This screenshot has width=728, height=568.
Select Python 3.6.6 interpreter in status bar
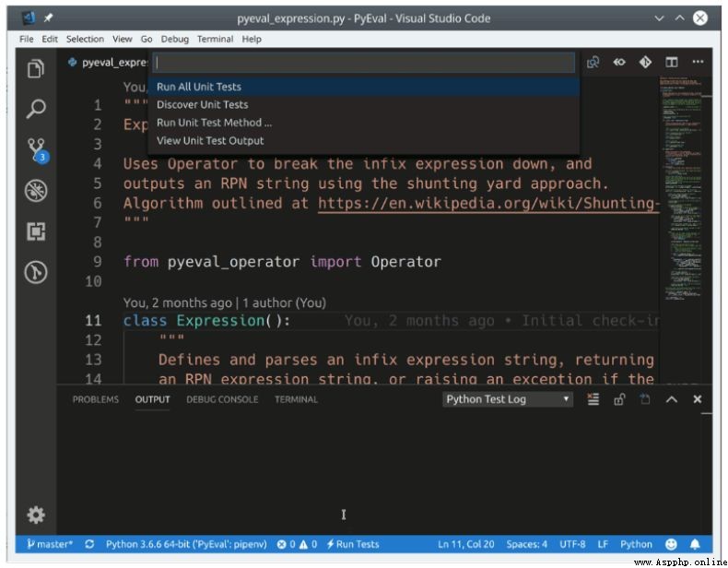pos(186,544)
